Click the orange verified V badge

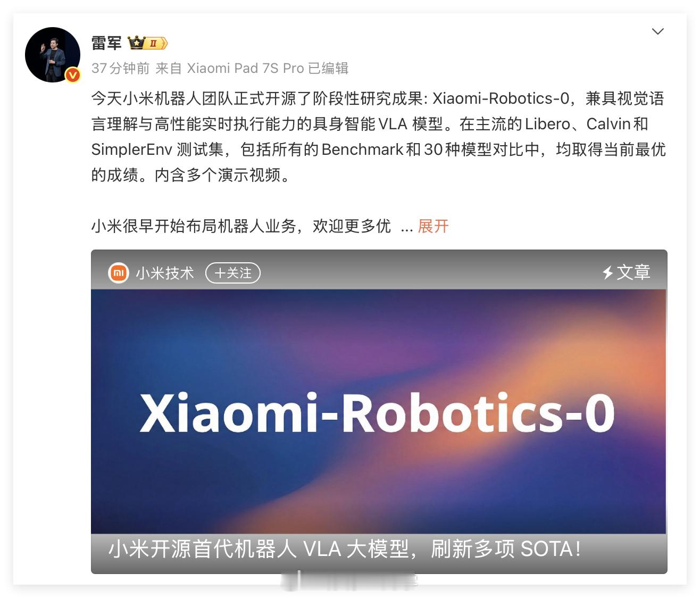click(73, 75)
